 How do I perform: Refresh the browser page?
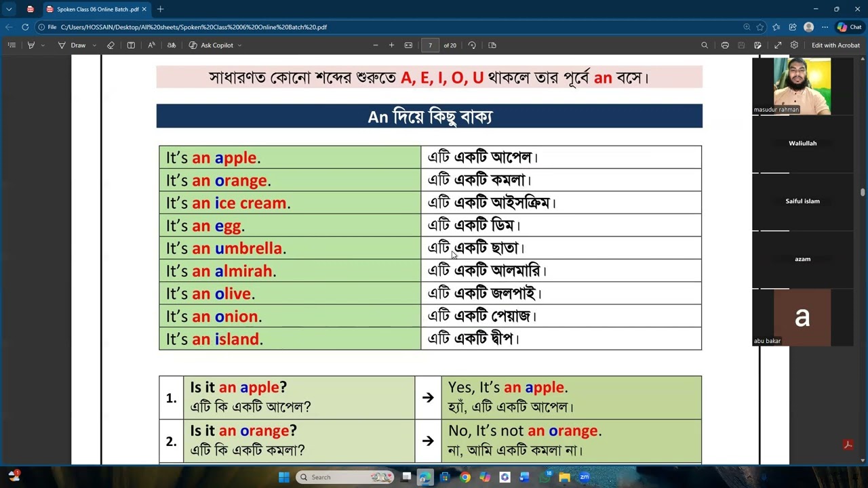coord(25,27)
